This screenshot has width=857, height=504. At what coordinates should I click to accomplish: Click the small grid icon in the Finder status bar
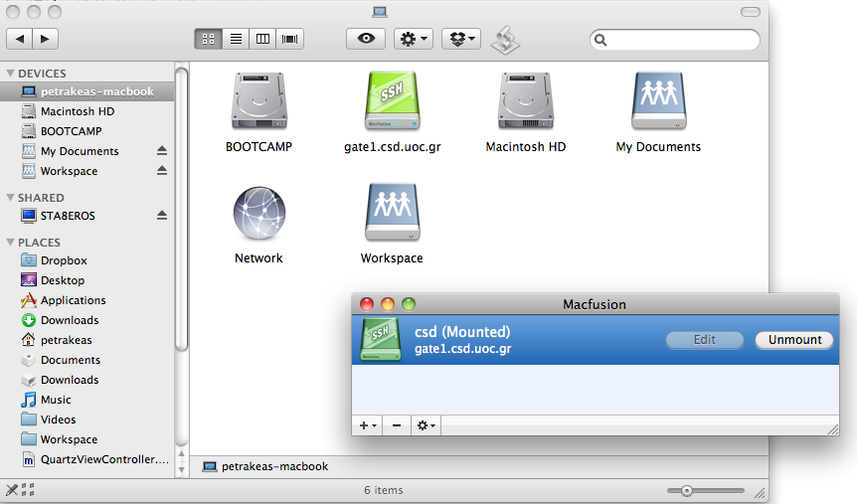coord(28,490)
